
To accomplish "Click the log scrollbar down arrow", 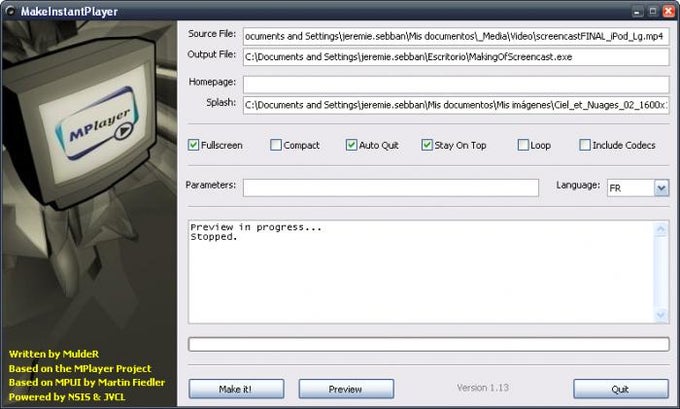I will tap(660, 315).
